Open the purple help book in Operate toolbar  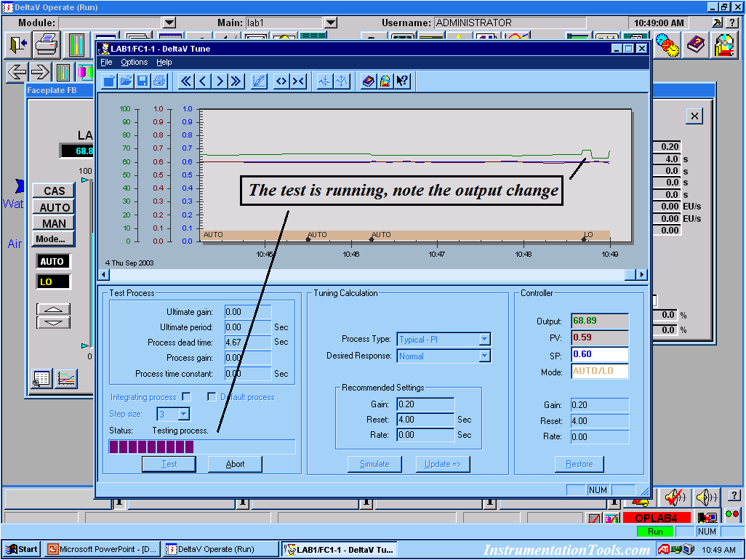coord(696,45)
